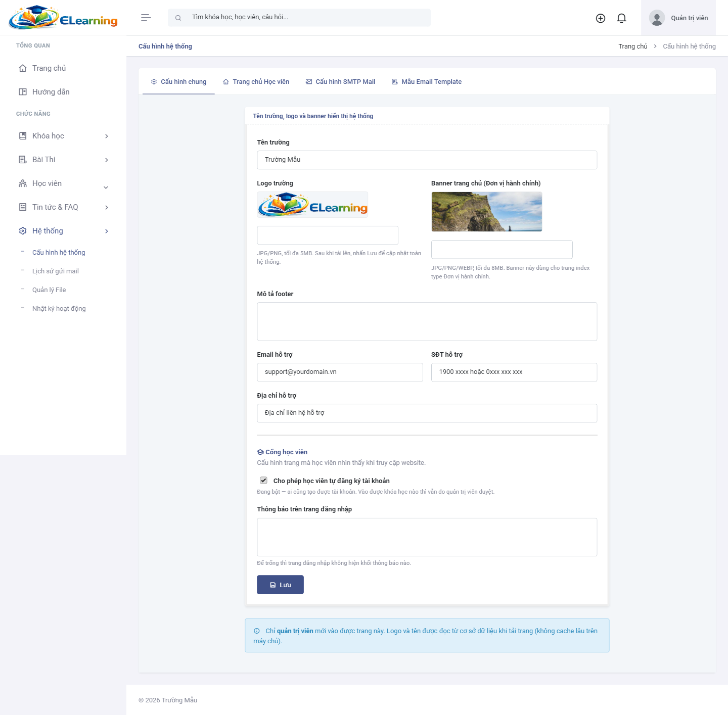Click the Tin tức & FAQ icon
Viewport: 728px width, 715px height.
click(23, 207)
